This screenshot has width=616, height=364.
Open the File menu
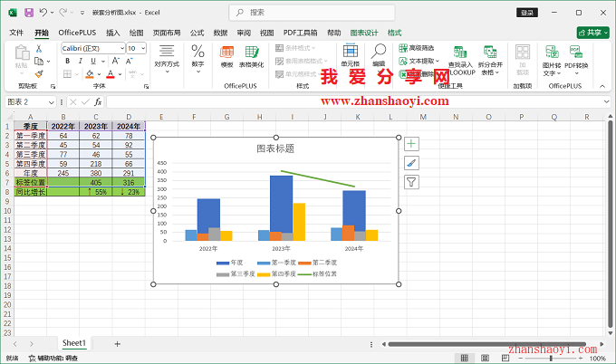[x=16, y=33]
